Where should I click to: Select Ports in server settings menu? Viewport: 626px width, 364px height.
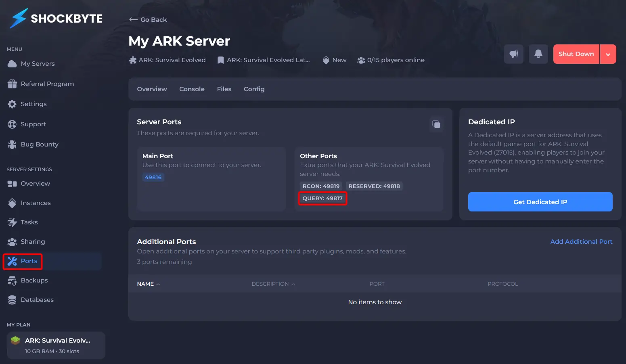(x=52, y=261)
